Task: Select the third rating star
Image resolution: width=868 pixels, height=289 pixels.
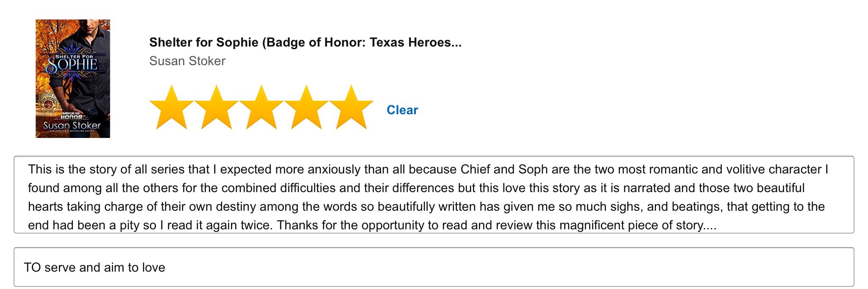Action: (261, 108)
